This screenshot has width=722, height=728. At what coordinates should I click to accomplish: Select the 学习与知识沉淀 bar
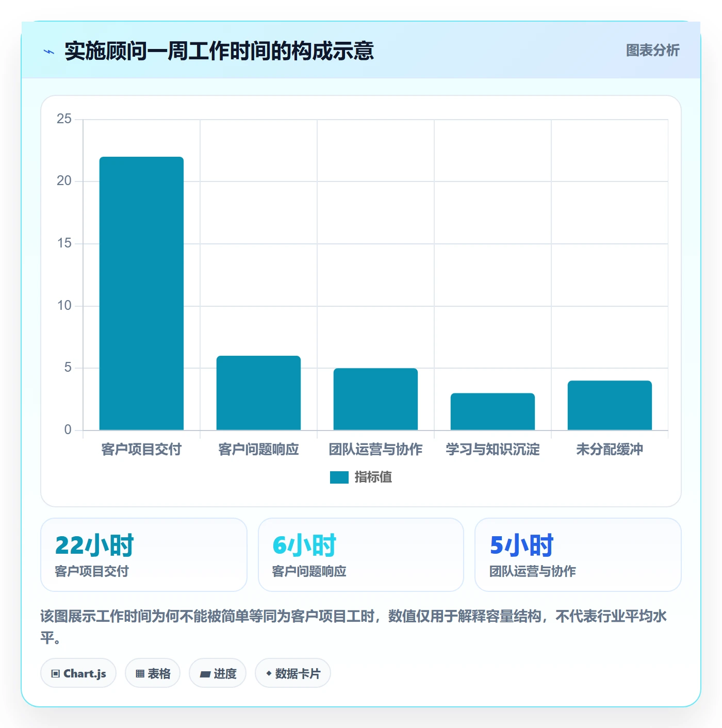coord(493,411)
